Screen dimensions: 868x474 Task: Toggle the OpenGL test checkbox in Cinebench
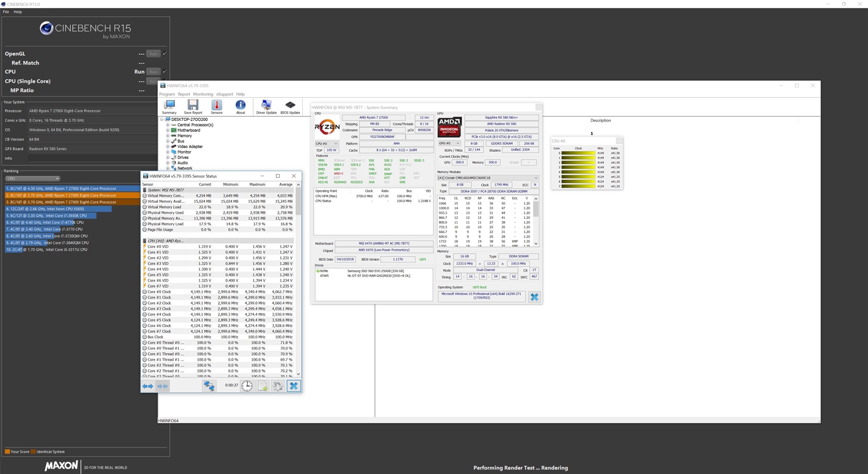(164, 54)
